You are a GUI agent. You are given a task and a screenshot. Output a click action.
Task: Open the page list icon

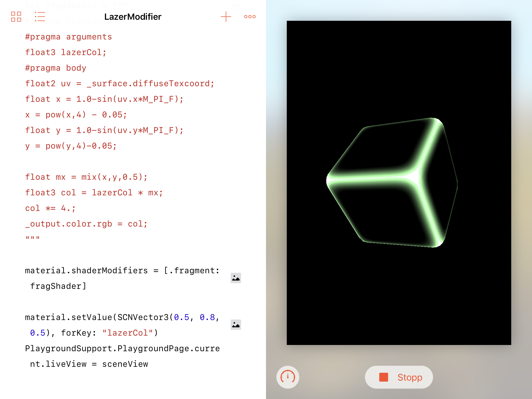(x=40, y=17)
